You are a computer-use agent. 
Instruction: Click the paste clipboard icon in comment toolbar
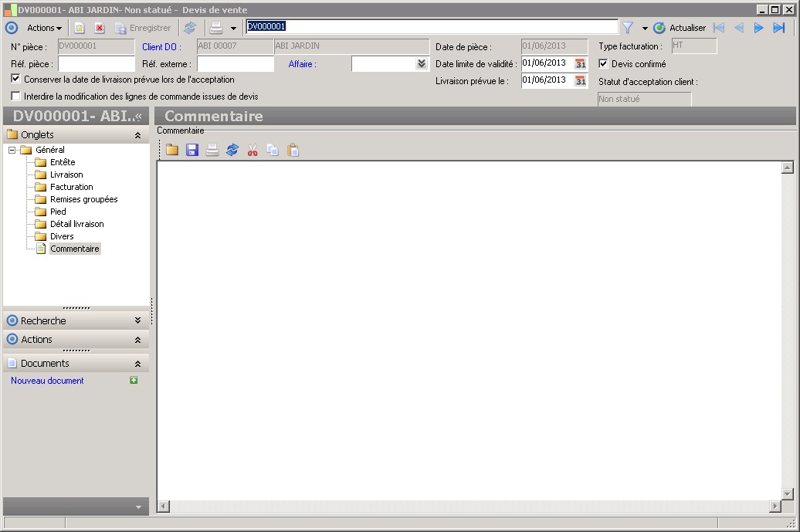point(293,151)
